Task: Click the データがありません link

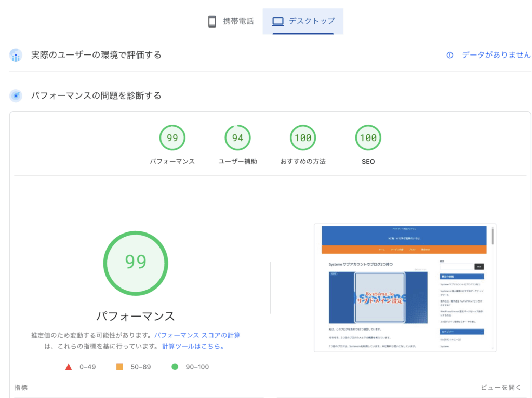Action: click(x=496, y=55)
